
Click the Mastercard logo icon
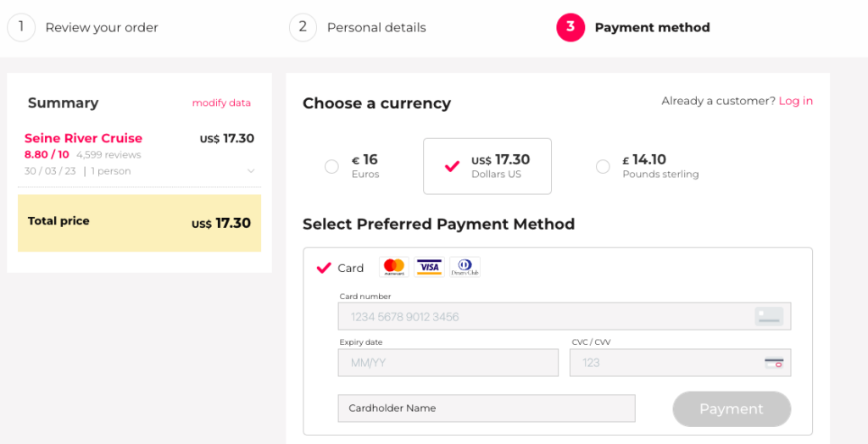(x=394, y=267)
